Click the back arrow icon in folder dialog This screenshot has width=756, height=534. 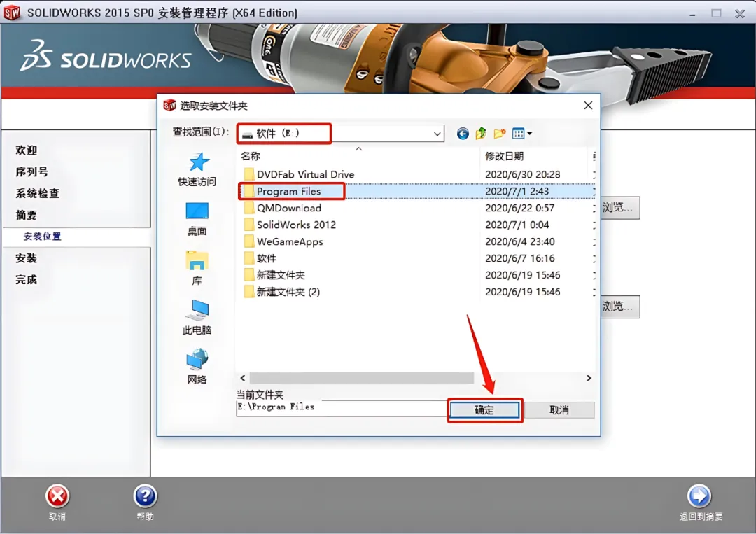tap(463, 134)
